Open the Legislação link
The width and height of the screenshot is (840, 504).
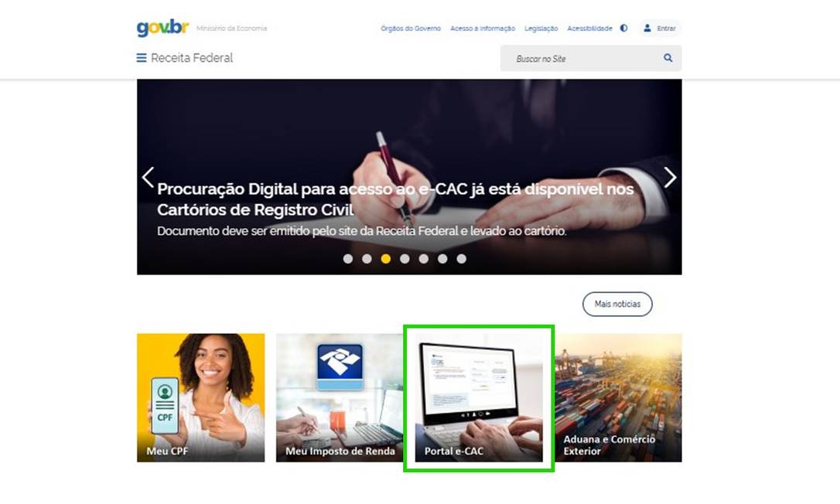541,29
